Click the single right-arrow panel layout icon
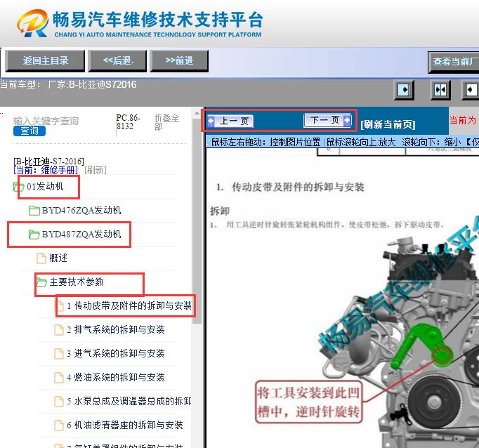The height and width of the screenshot is (448, 479). click(404, 90)
